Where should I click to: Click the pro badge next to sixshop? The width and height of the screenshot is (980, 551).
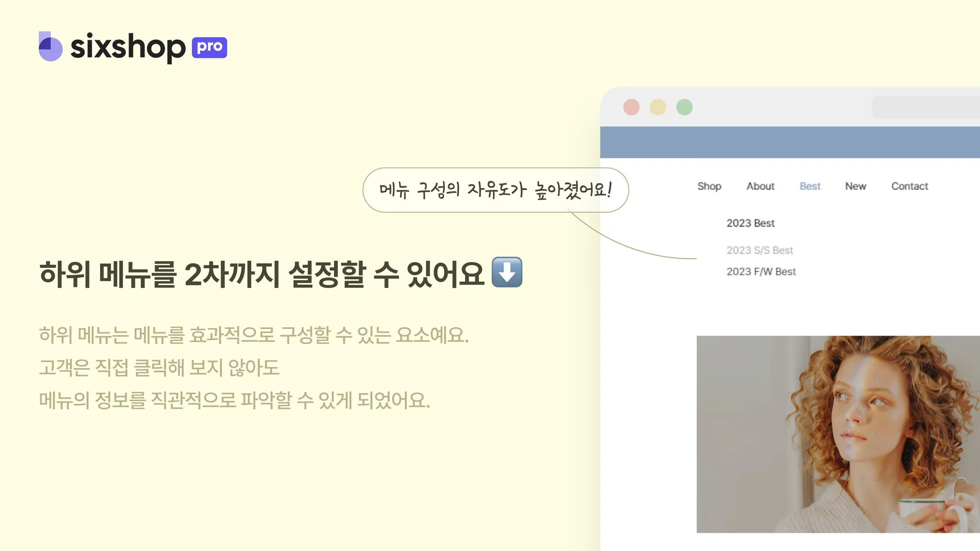(210, 47)
